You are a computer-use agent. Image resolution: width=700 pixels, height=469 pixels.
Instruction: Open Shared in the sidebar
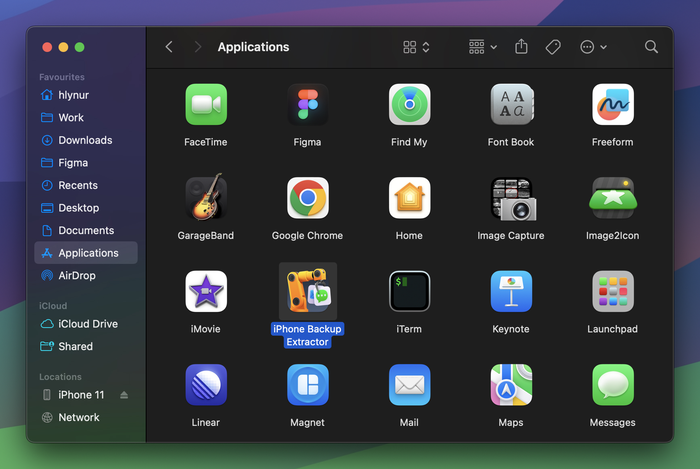click(x=86, y=346)
